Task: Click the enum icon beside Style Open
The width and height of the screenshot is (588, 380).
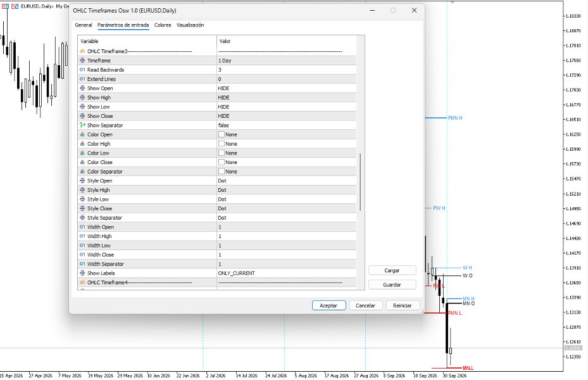Action: click(82, 180)
